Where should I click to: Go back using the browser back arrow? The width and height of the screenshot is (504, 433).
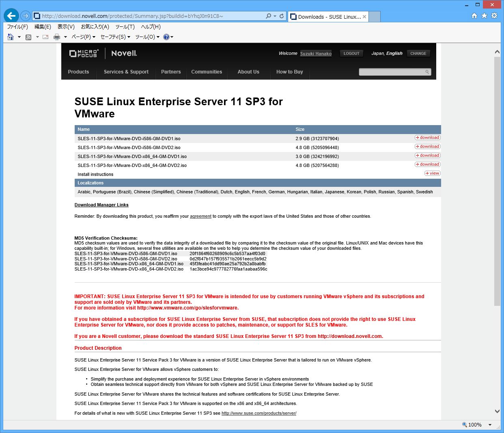click(11, 16)
